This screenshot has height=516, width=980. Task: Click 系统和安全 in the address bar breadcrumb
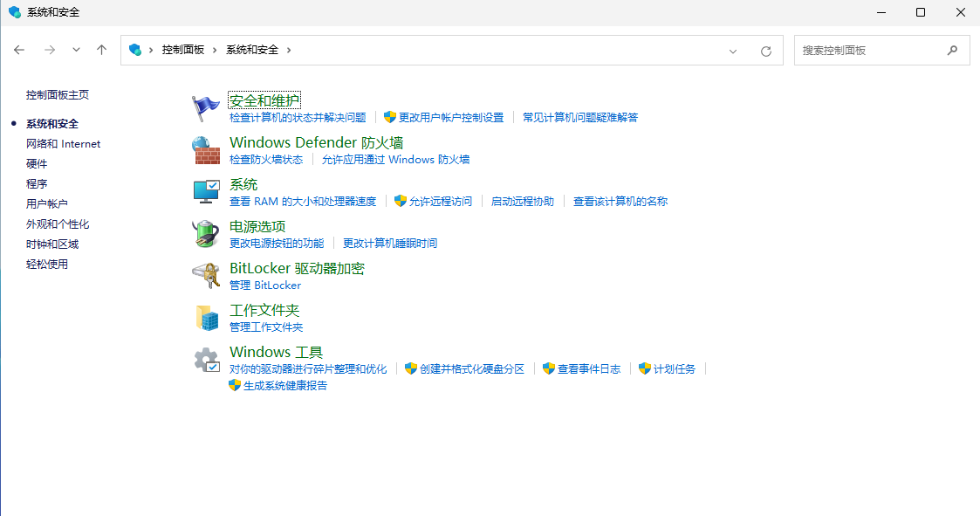point(252,50)
